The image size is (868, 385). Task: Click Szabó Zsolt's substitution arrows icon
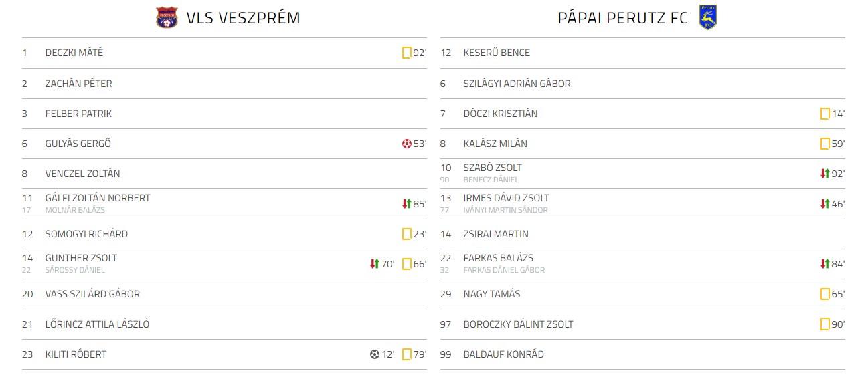point(824,174)
